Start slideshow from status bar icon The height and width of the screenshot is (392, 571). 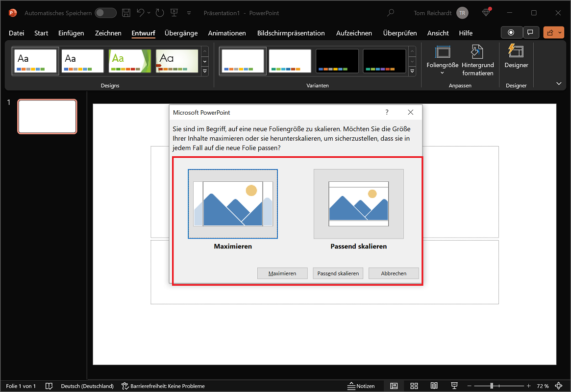(x=454, y=386)
